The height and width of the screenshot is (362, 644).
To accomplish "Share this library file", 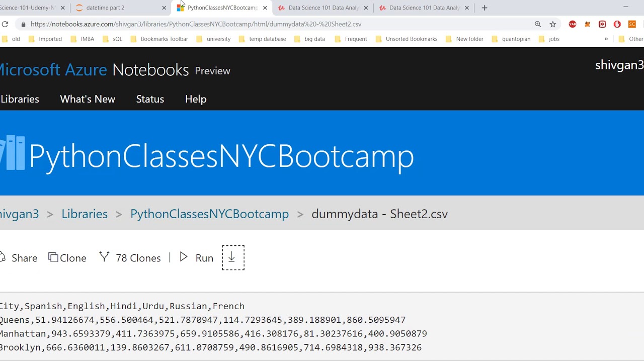I will tap(19, 258).
